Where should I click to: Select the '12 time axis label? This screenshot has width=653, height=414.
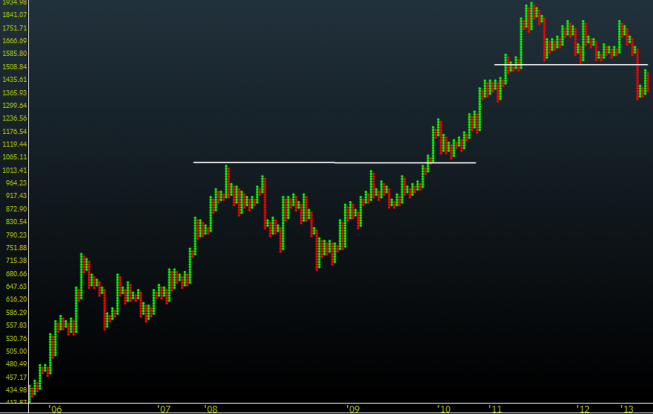pos(583,409)
